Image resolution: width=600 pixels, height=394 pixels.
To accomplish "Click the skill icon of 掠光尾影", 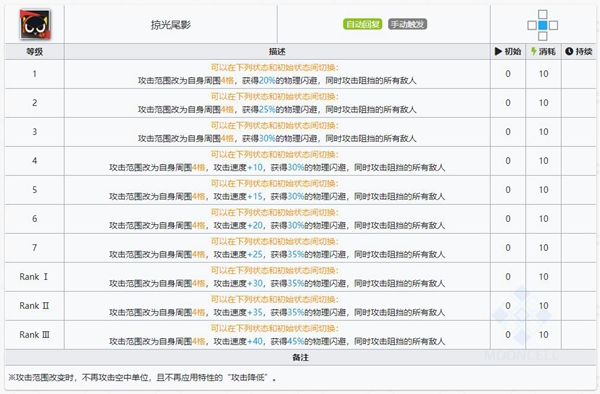I will (x=35, y=24).
